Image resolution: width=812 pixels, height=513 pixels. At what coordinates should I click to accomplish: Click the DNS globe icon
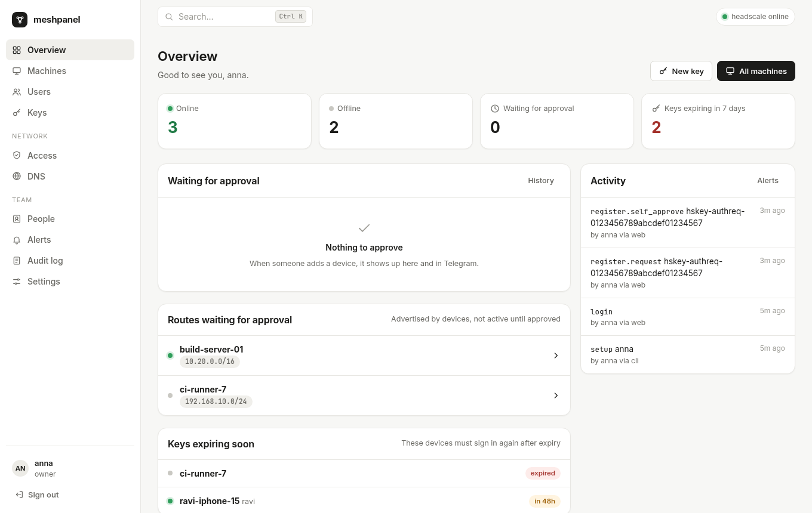17,177
